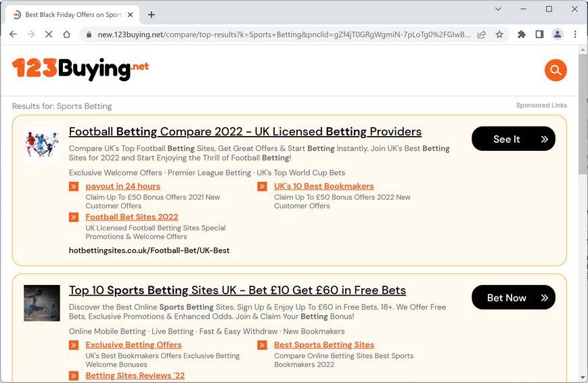Open UK's 10 Best Bookmakers link
The image size is (588, 383).
pos(324,186)
